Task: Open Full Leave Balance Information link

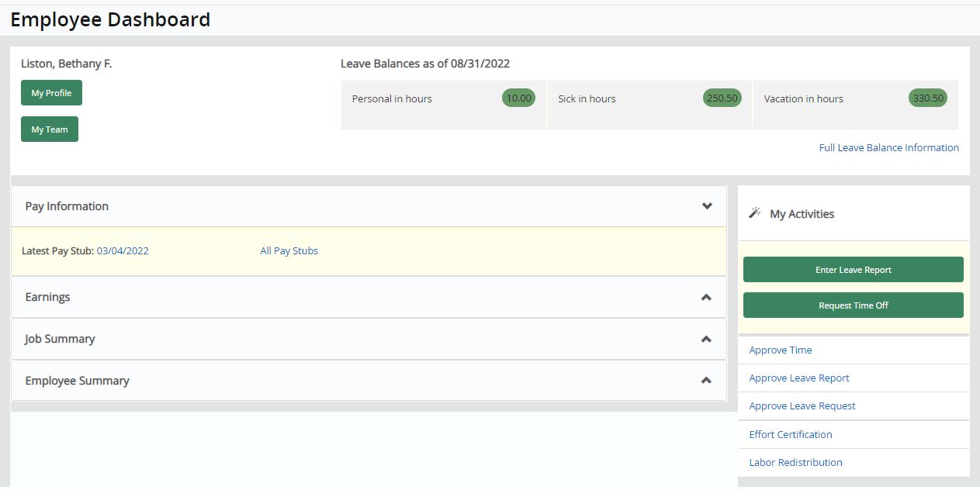Action: pyautogui.click(x=888, y=148)
